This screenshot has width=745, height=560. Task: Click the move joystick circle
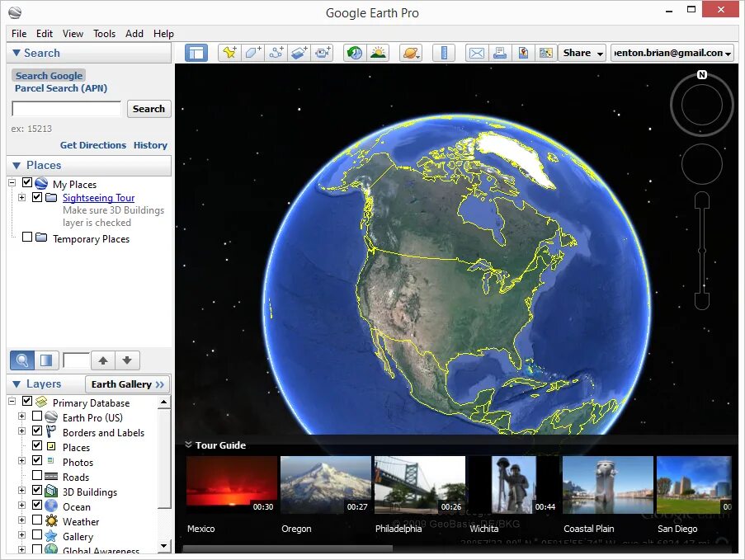coord(702,164)
